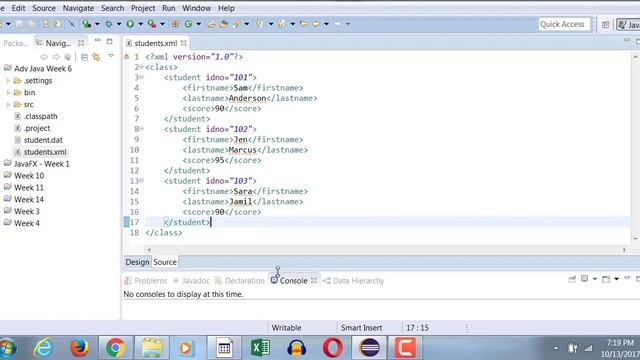Open Google Chrome from the taskbar
Viewport: 640px width, 360px height.
coord(116,348)
